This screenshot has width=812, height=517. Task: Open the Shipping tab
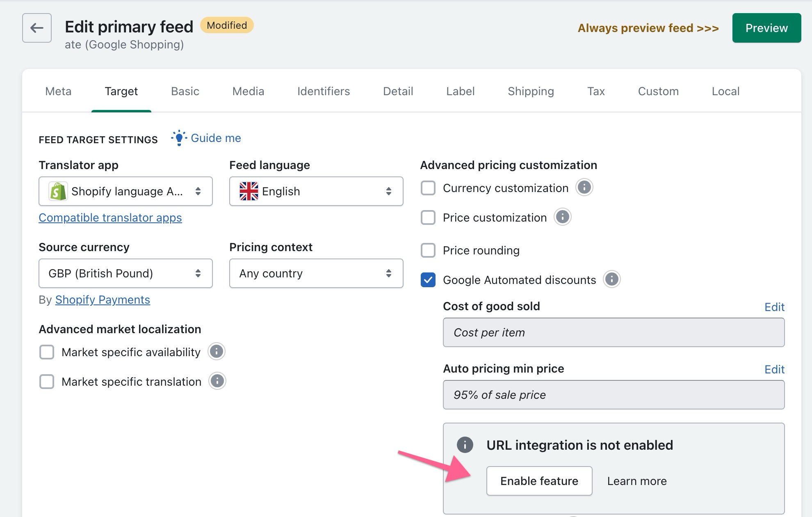tap(531, 91)
